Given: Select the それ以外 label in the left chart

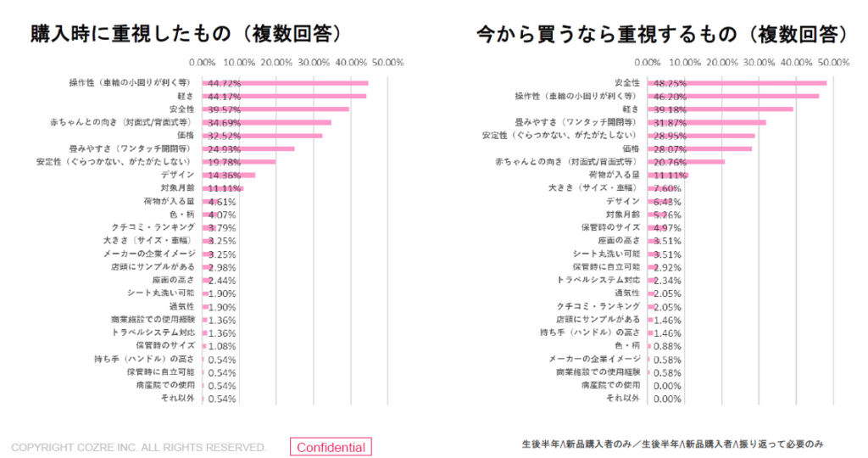Looking at the screenshot, I should [x=180, y=398].
